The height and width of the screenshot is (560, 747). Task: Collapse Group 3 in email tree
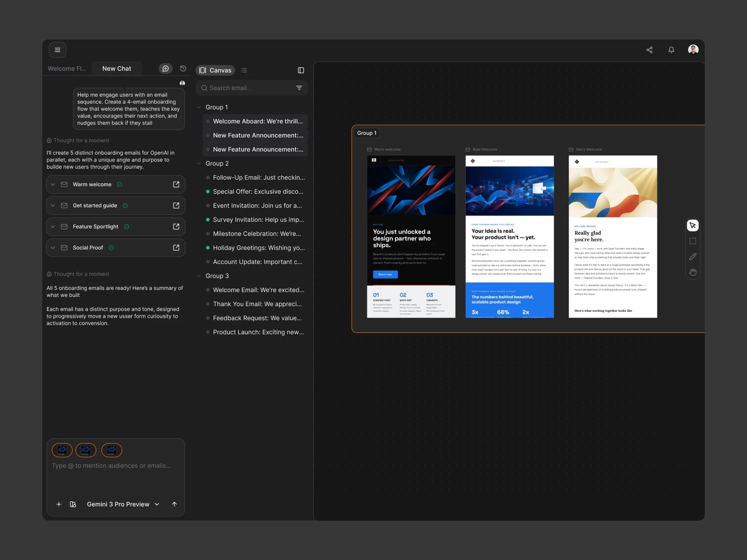(x=199, y=276)
